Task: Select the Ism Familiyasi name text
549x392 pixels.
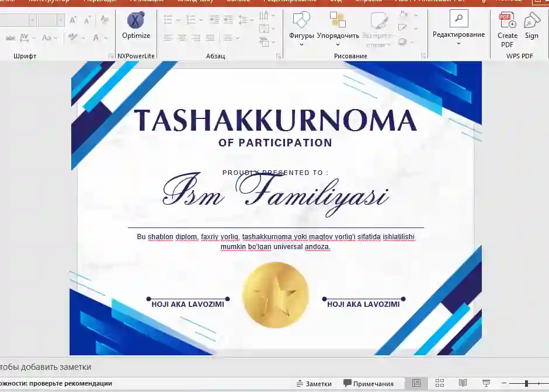Action: click(276, 194)
